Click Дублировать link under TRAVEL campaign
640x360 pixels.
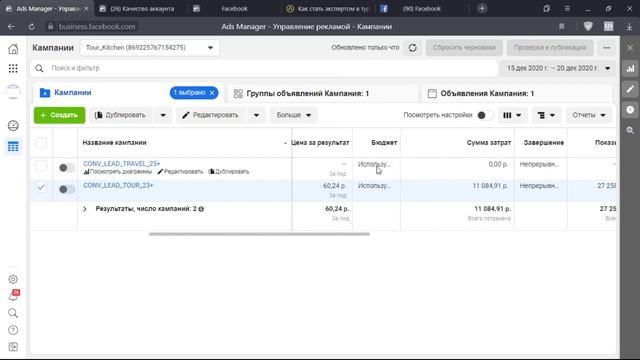(x=229, y=172)
